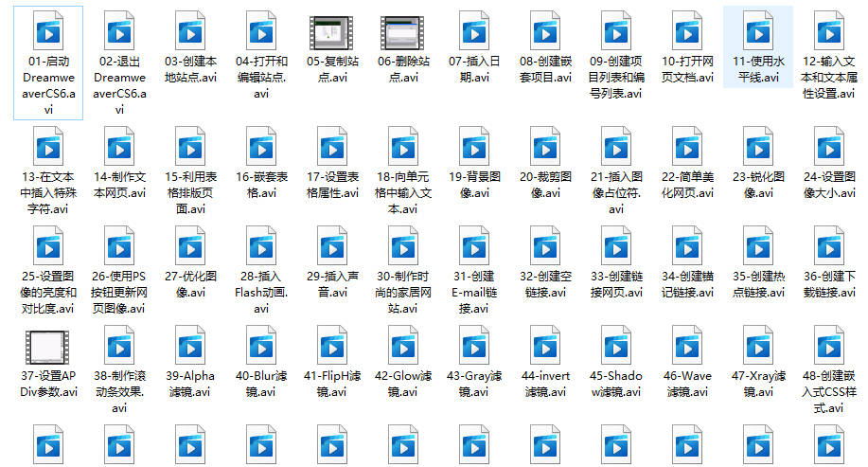Click the 14-制作文本网页.avi file icon
Viewport: 868px width, 467px height.
pyautogui.click(x=119, y=147)
